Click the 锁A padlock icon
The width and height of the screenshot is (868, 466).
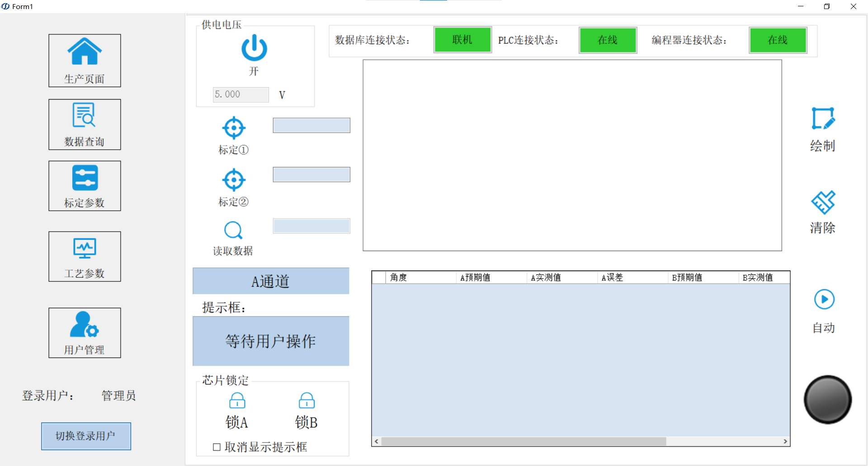(237, 400)
